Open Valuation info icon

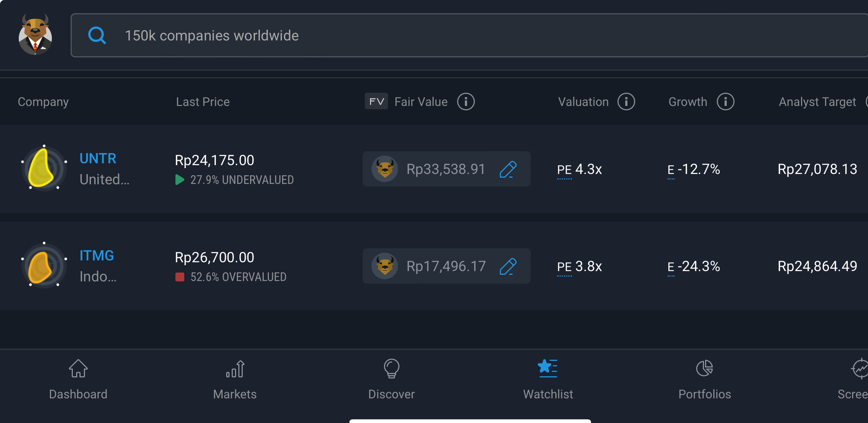(x=626, y=102)
